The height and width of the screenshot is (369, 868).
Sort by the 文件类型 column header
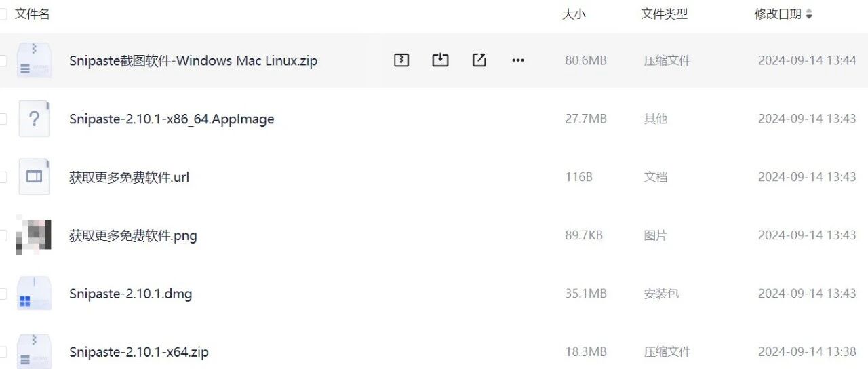pos(665,14)
